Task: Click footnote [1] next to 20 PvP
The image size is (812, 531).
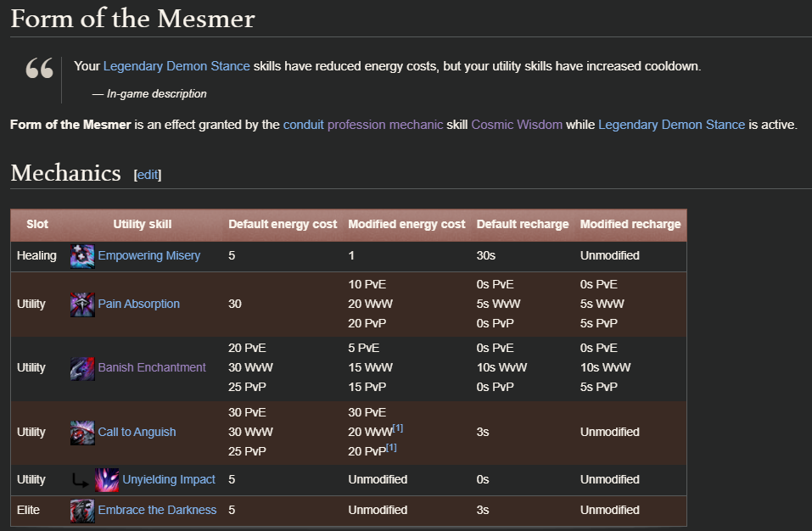Action: (391, 447)
